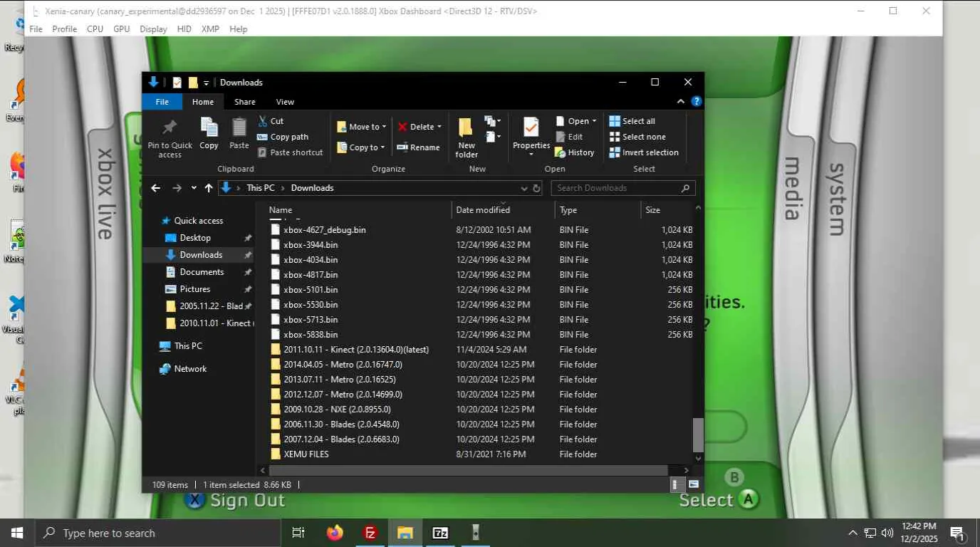Switch to the View ribbon tab
The image size is (980, 547).
tap(285, 102)
